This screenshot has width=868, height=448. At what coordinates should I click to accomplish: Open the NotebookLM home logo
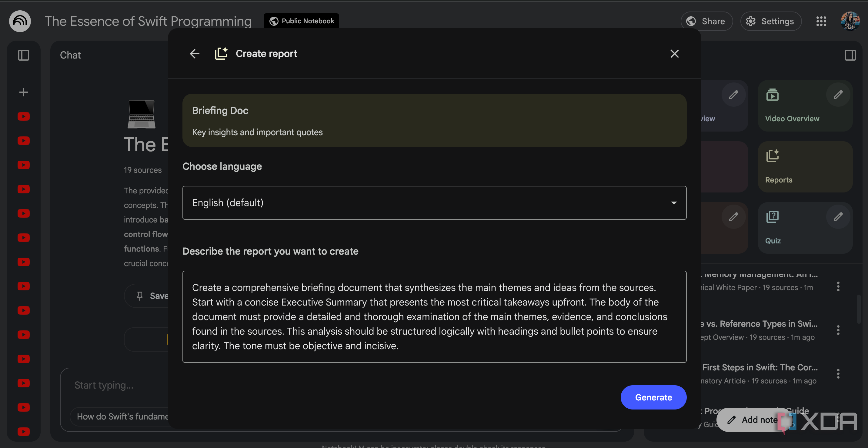20,21
